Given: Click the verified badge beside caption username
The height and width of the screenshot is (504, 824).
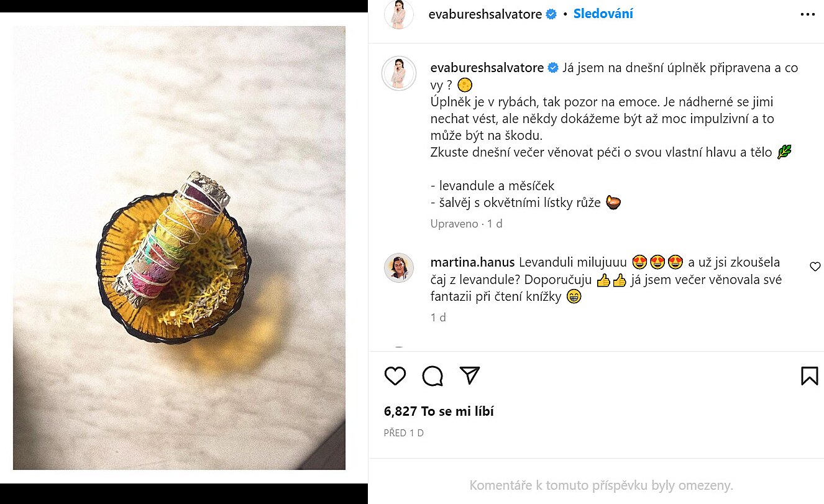Looking at the screenshot, I should coord(553,68).
